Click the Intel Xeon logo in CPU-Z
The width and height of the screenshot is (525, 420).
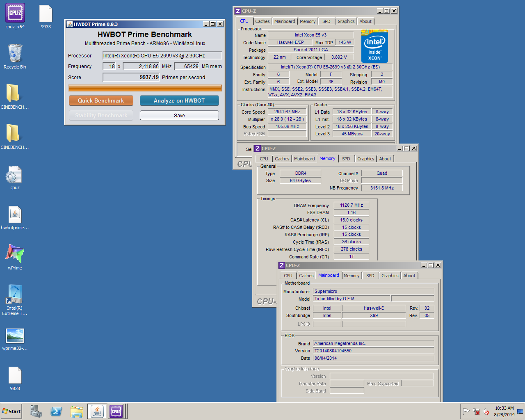point(374,46)
